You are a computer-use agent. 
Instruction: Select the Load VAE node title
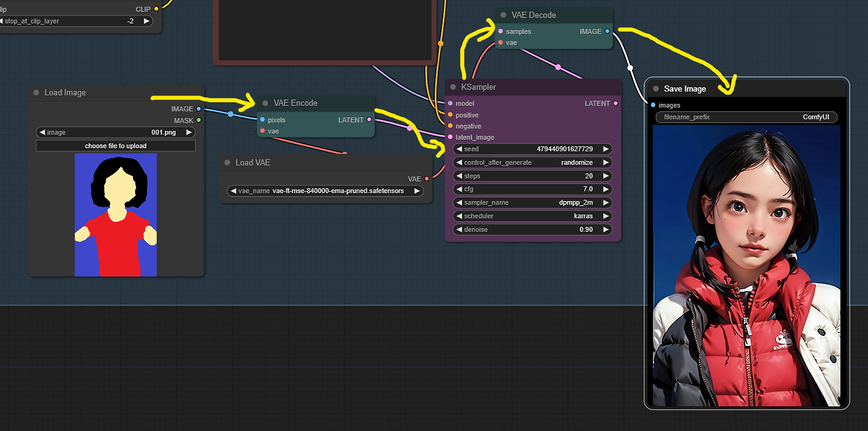253,163
